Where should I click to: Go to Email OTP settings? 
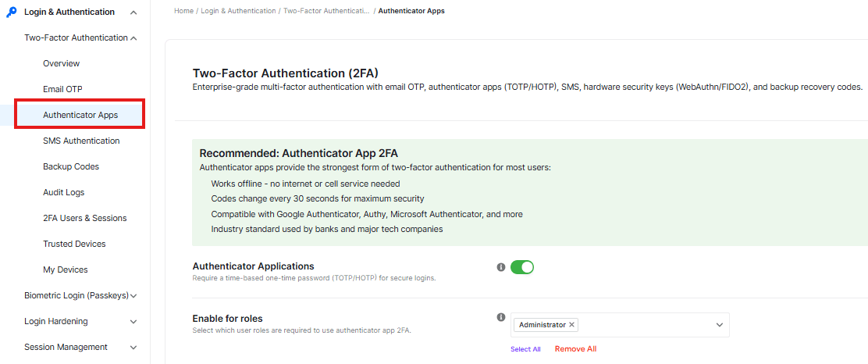point(62,89)
